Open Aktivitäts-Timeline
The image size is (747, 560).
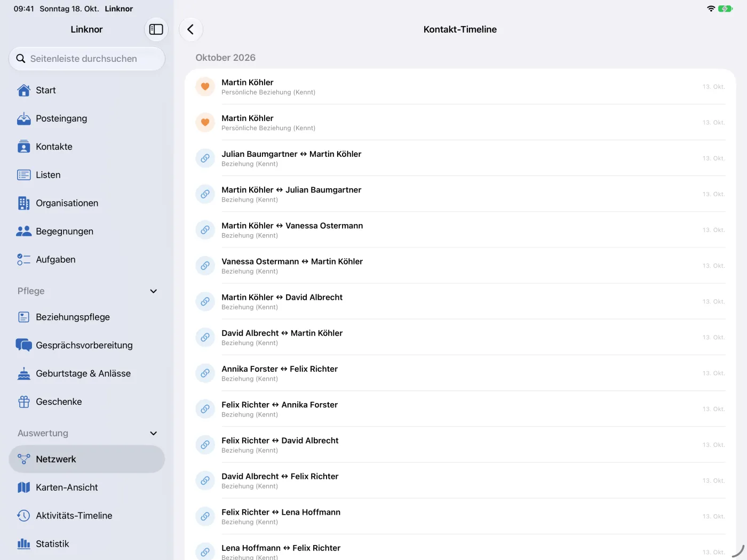pos(87,516)
